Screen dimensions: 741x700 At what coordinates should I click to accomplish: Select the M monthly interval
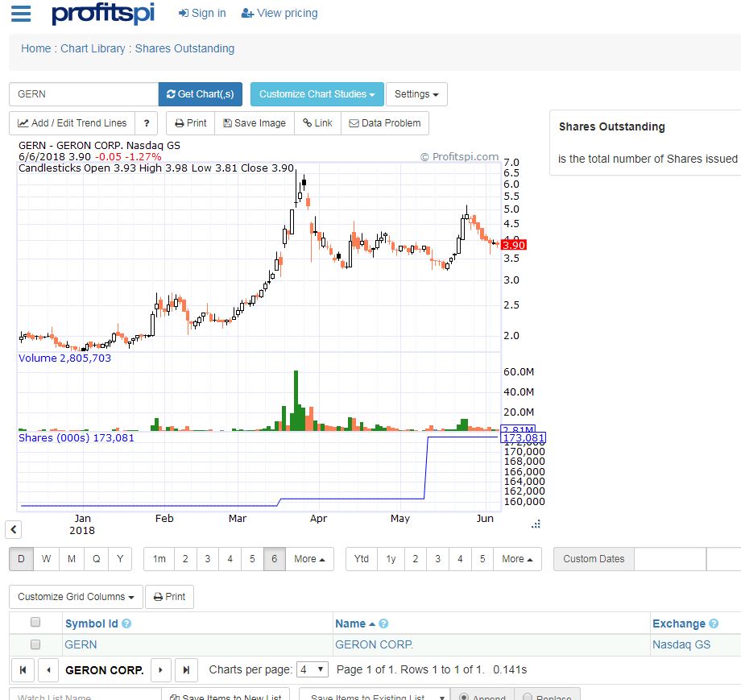tap(72, 559)
